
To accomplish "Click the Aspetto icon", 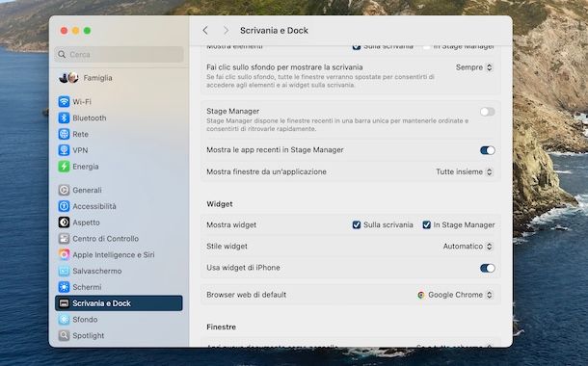I will (64, 222).
